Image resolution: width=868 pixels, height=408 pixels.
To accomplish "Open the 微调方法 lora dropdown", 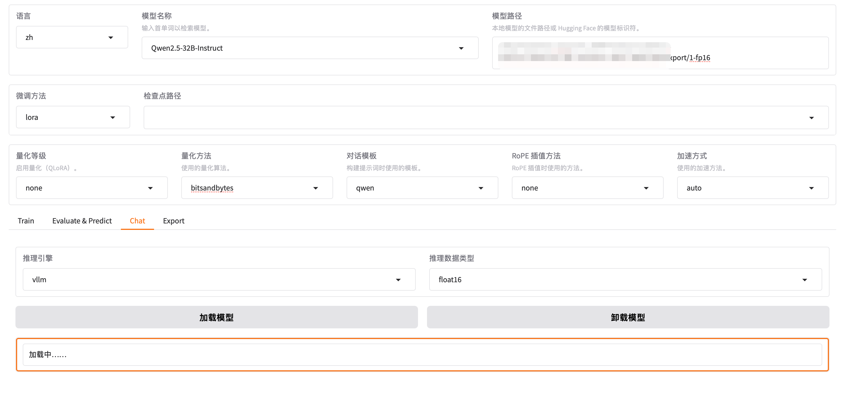I will (73, 117).
